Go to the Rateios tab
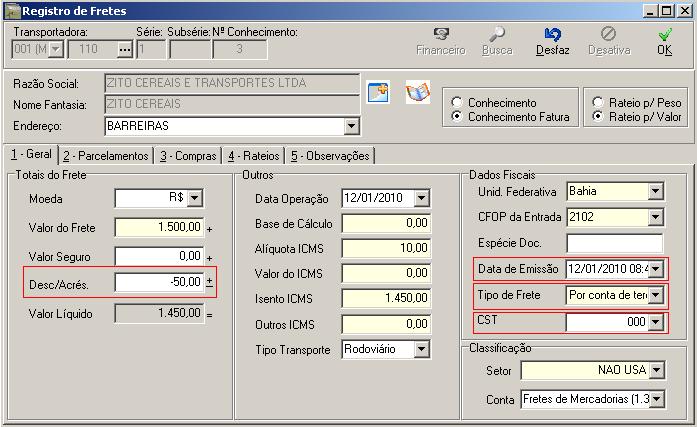697x427 pixels. click(253, 156)
